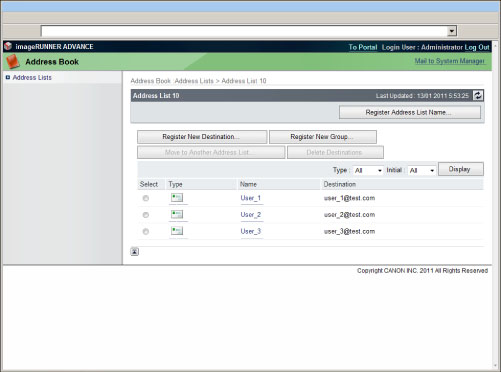501x372 pixels.
Task: Open the Initial filter dropdown
Action: click(422, 170)
